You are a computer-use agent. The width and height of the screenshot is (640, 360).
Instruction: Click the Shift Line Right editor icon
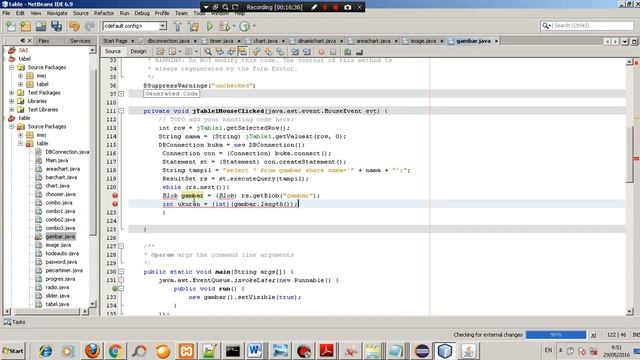coord(307,52)
